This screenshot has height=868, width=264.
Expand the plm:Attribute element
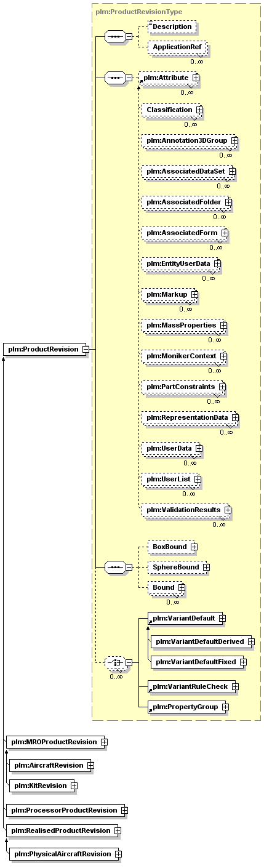tap(195, 78)
